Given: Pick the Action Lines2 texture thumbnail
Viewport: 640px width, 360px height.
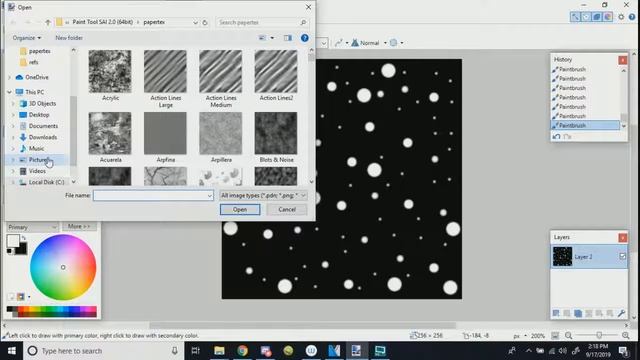Looking at the screenshot, I should (276, 71).
